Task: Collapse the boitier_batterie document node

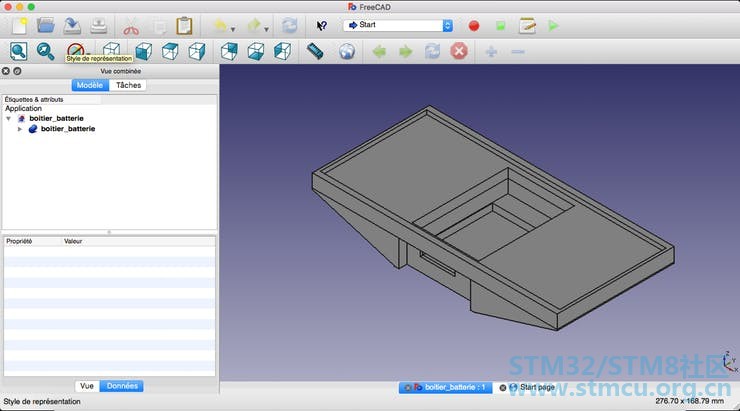Action: pos(8,118)
